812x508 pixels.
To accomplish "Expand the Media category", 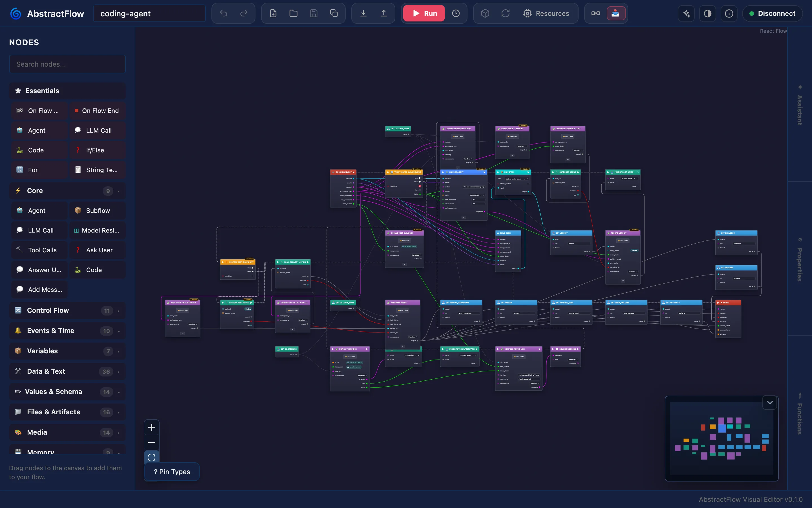I will (67, 432).
